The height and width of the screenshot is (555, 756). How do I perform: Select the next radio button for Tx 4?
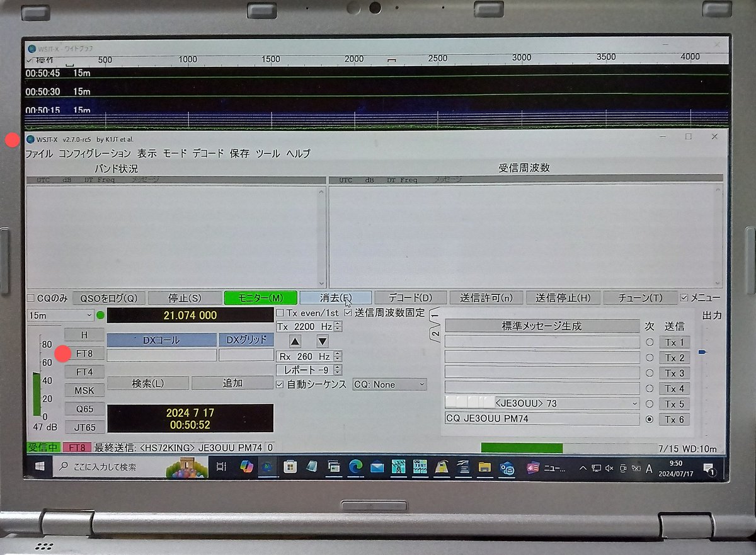point(650,388)
